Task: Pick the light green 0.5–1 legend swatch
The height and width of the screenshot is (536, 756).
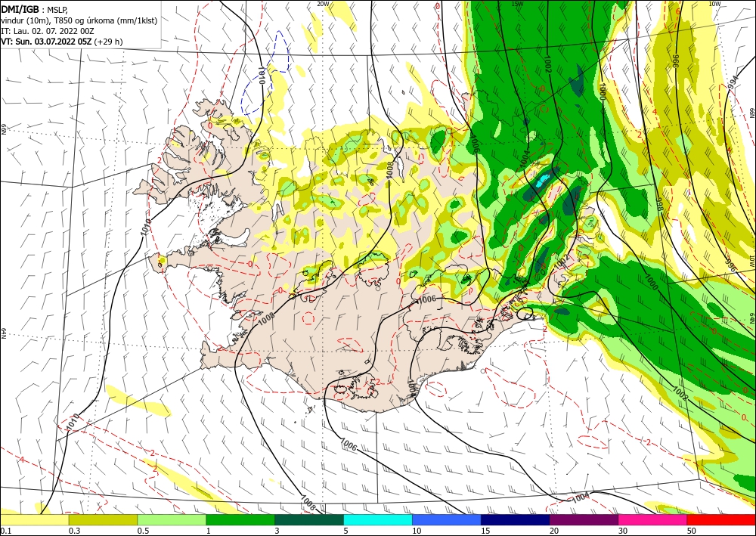Action: pos(172,519)
